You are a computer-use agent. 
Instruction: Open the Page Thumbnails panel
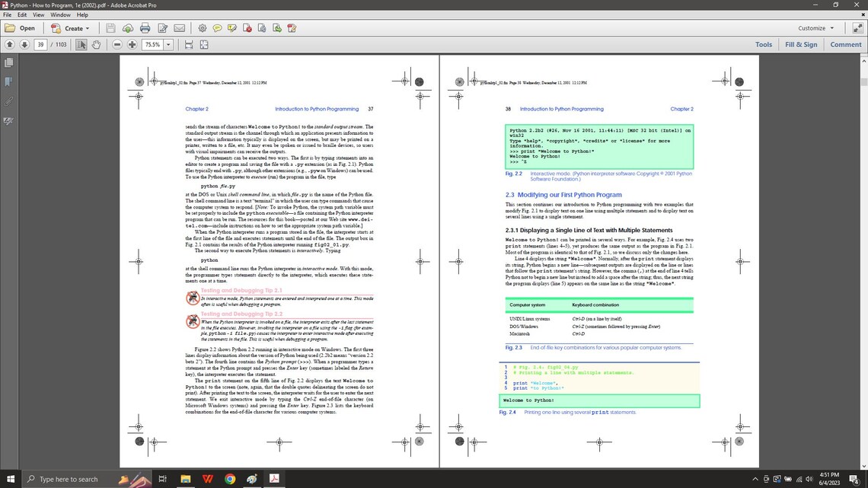9,62
